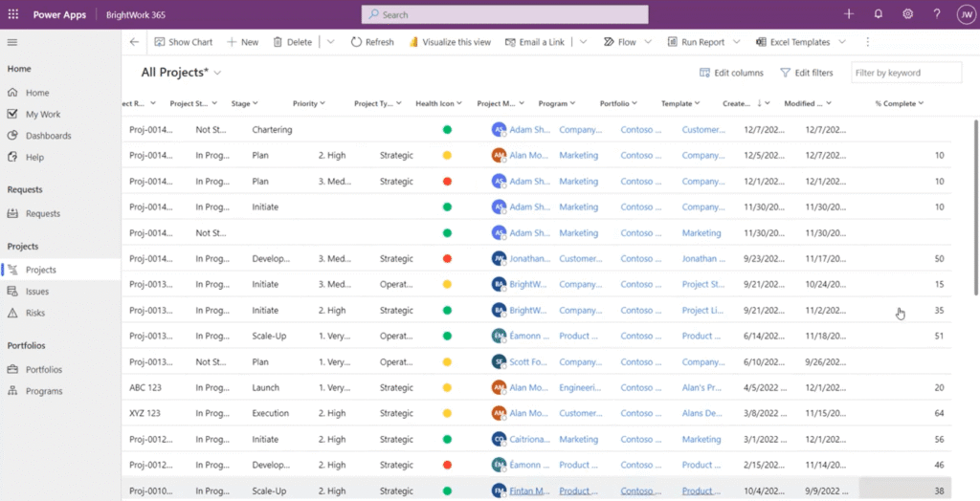
Task: Open the Power Apps app launcher waffle
Action: [x=13, y=14]
